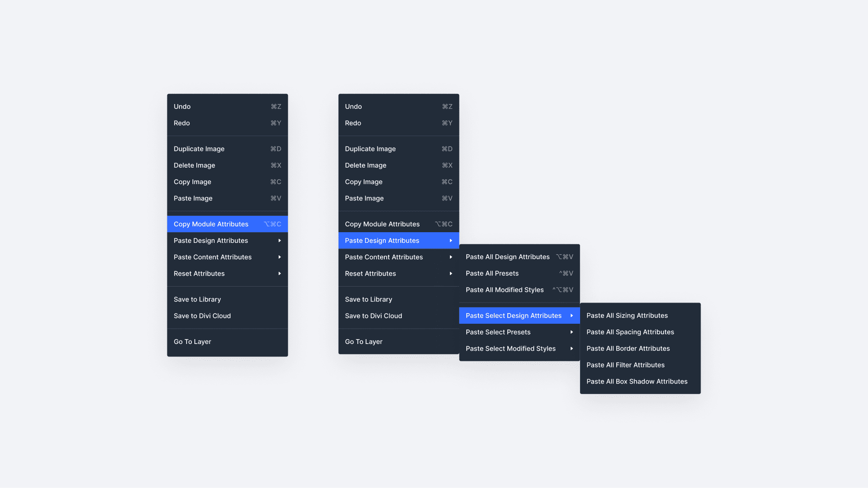The image size is (868, 488).
Task: Select Go To Layer in left menu
Action: click(x=192, y=342)
